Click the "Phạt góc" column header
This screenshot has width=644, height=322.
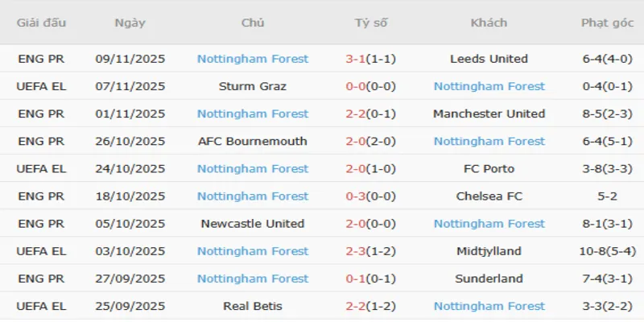coord(605,23)
